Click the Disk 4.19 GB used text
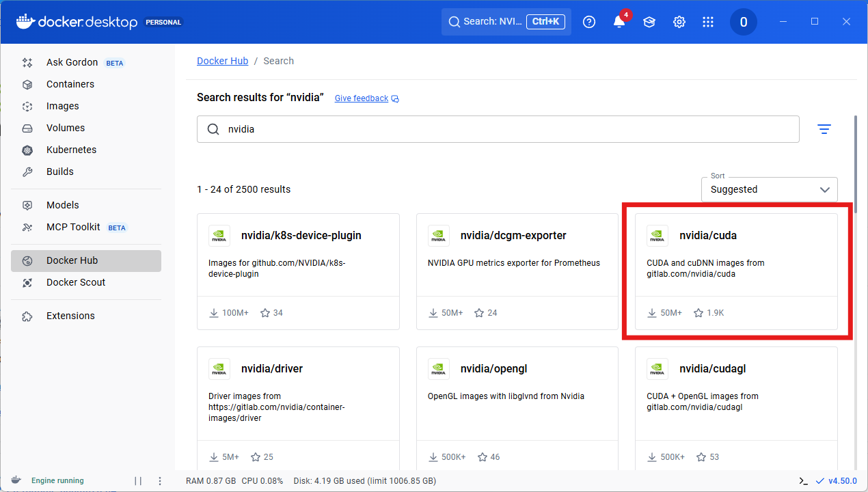The width and height of the screenshot is (868, 492). tap(364, 481)
